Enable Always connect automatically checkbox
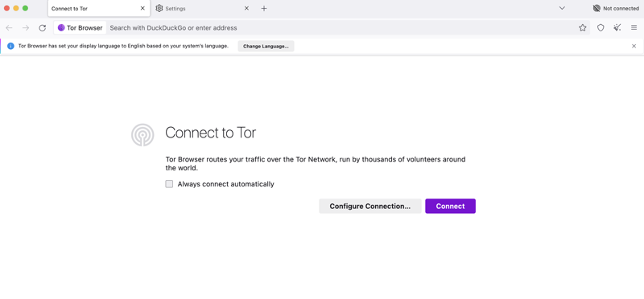Screen dimensions: 644x299 (169, 184)
